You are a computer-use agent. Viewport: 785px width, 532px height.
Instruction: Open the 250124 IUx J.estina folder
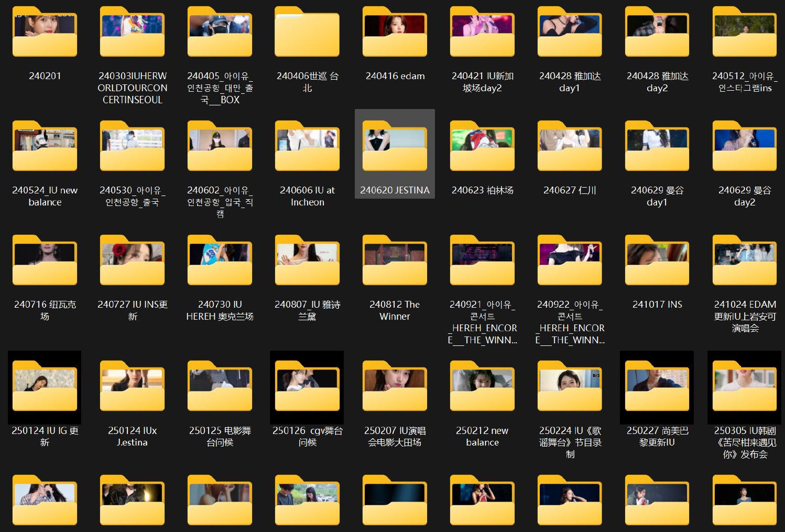tap(132, 387)
